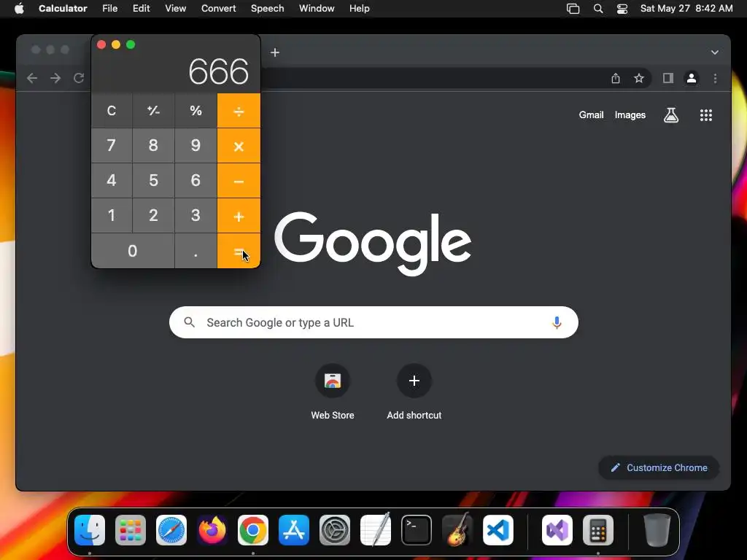Open the Apple menu
Viewport: 747px width, 560px height.
(x=19, y=9)
